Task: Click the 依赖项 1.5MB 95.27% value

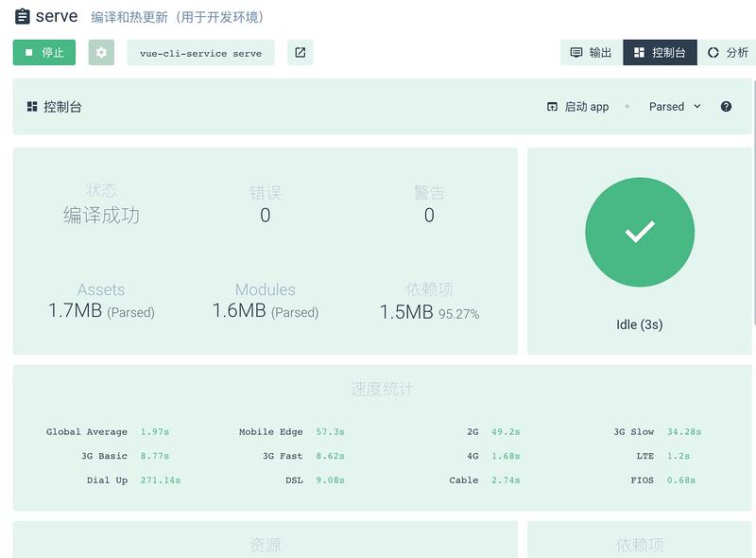Action: point(429,312)
